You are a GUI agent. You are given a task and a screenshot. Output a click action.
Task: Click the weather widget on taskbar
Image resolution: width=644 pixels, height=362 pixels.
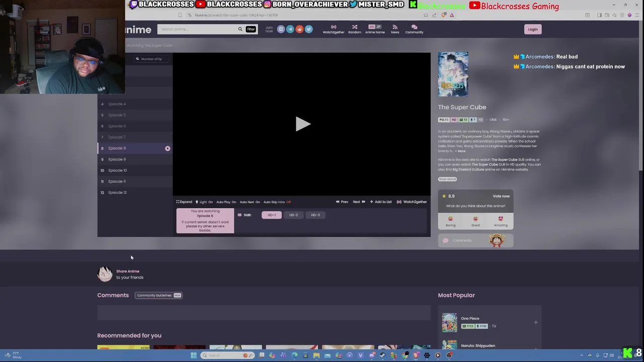(13, 355)
